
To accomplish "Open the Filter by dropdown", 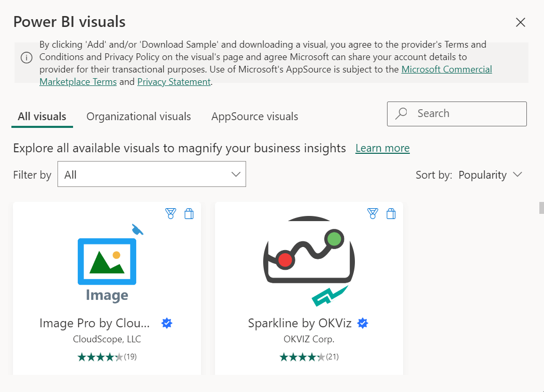I will click(151, 174).
